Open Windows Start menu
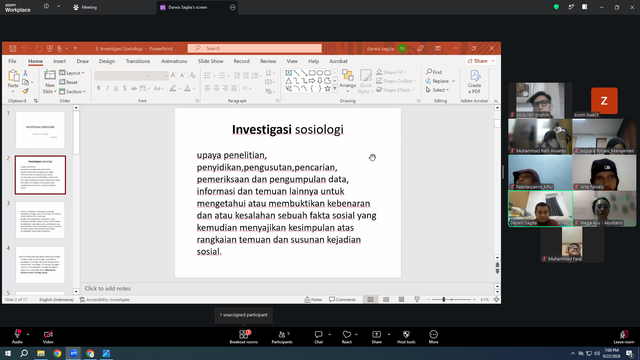Viewport: 640px width, 360px height. pyautogui.click(x=8, y=353)
